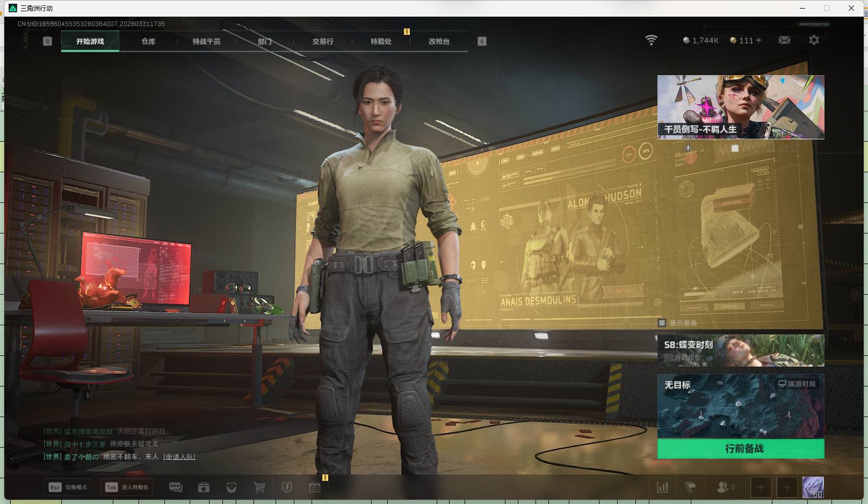Image resolution: width=868 pixels, height=504 pixels.
Task: Add more of the 111 gold currency
Action: pyautogui.click(x=758, y=40)
